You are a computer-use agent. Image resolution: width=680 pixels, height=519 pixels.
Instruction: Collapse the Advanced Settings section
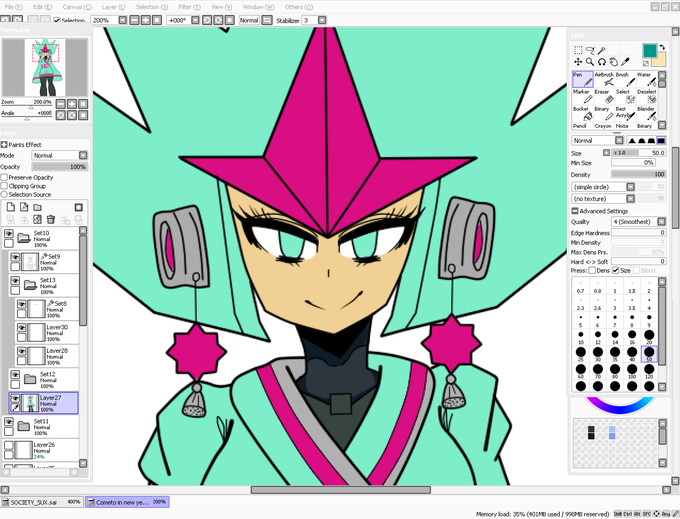coord(575,211)
